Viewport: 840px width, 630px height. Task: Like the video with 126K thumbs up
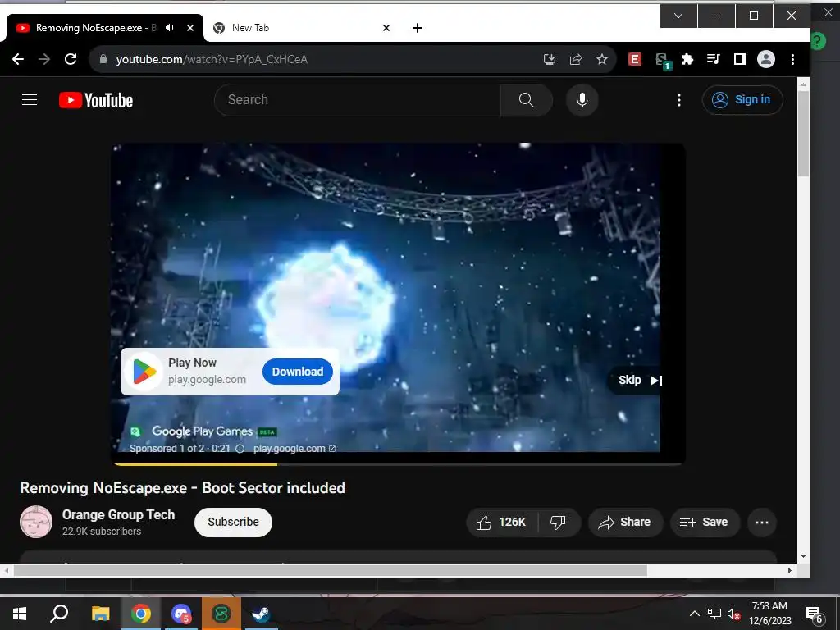502,523
